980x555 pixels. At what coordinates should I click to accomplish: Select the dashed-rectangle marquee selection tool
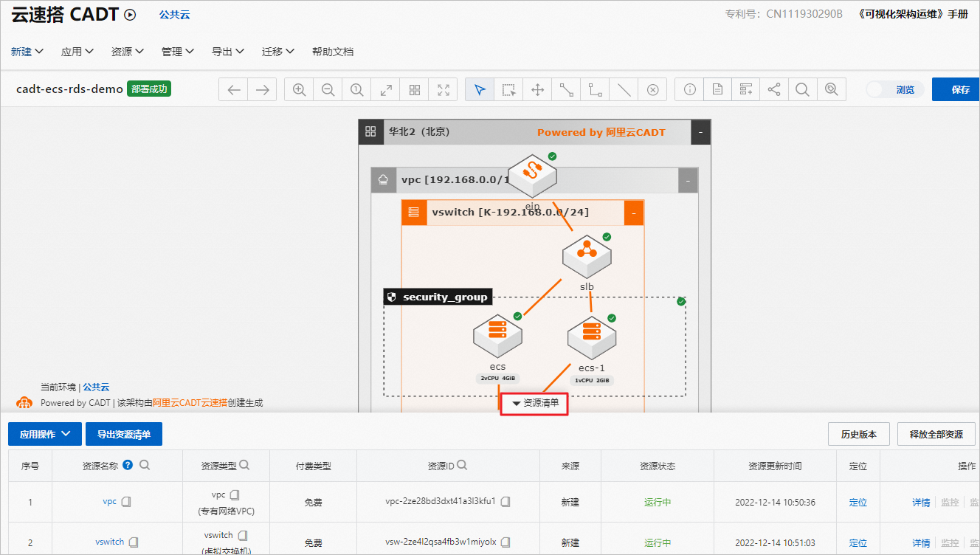point(509,90)
